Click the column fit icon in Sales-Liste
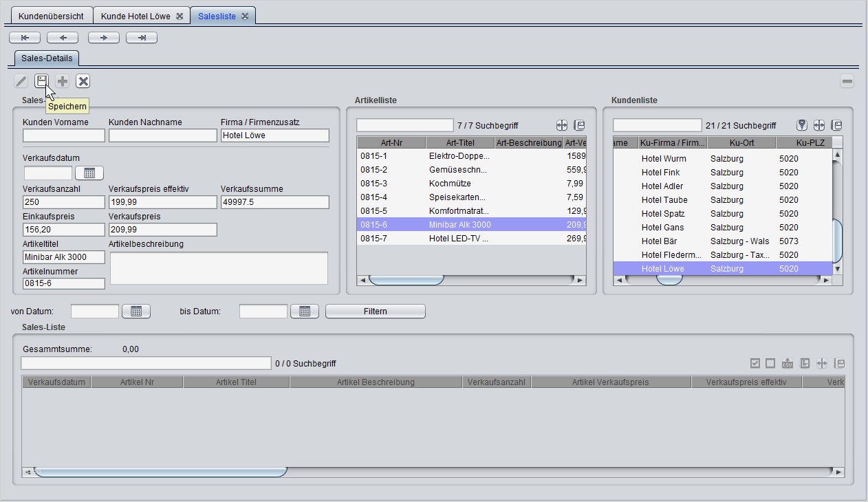The height and width of the screenshot is (502, 868). point(822,363)
